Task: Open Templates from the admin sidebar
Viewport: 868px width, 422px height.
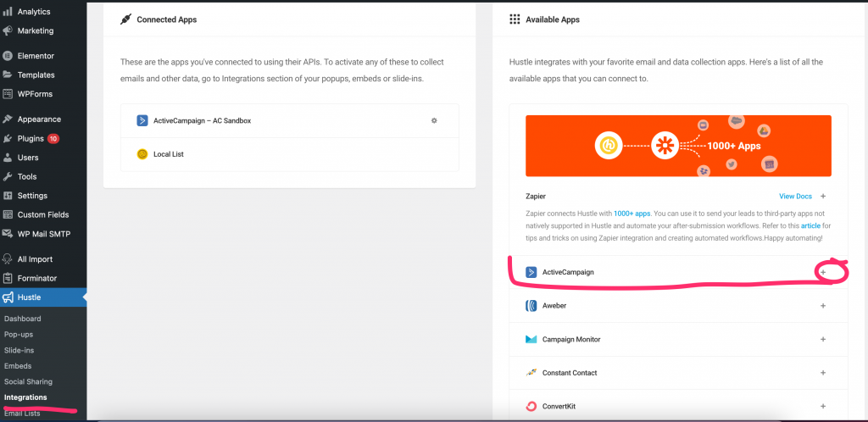Action: (36, 75)
